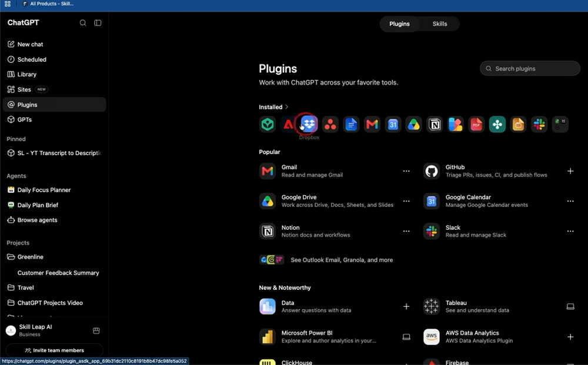Click the search icon in ChatGPT sidebar
The width and height of the screenshot is (588, 365).
pyautogui.click(x=83, y=23)
